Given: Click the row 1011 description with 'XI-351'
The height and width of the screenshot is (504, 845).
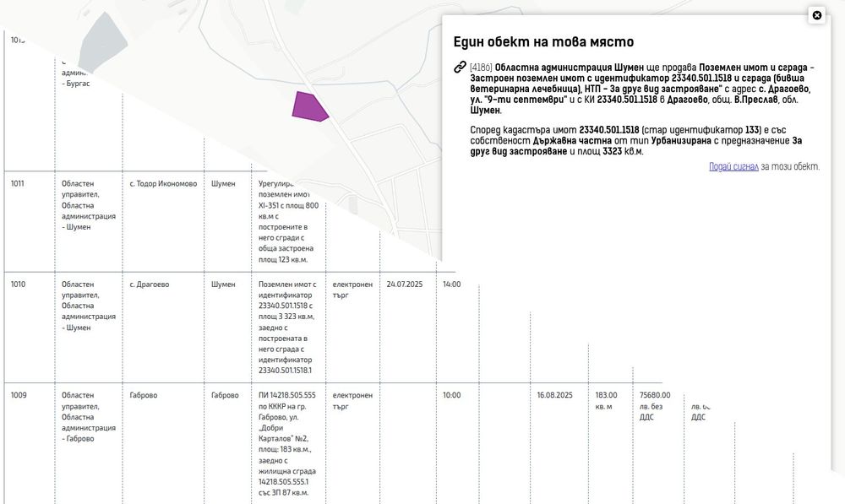Looking at the screenshot, I should (288, 221).
